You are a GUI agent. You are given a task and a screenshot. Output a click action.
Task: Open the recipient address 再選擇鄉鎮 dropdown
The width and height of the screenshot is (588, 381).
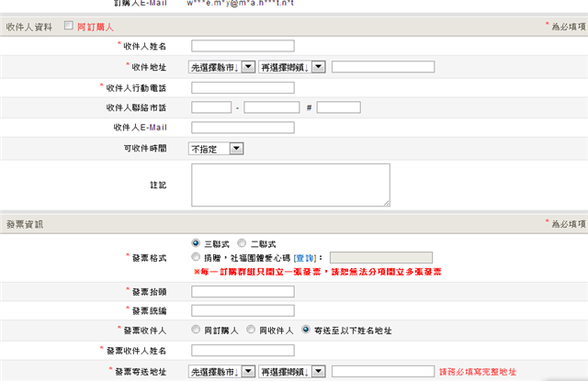tap(292, 67)
